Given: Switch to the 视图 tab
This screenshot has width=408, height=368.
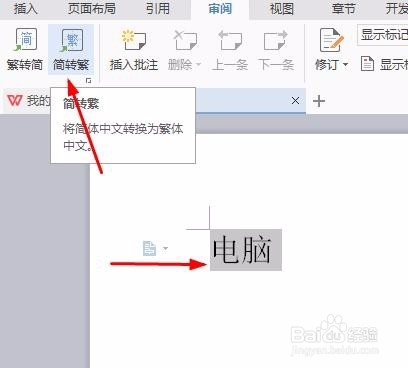Looking at the screenshot, I should point(282,9).
